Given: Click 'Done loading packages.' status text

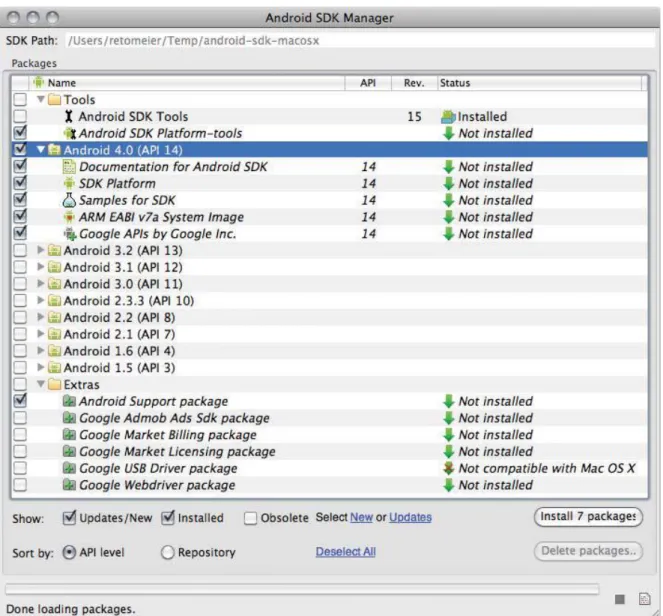Looking at the screenshot, I should coord(71,609).
